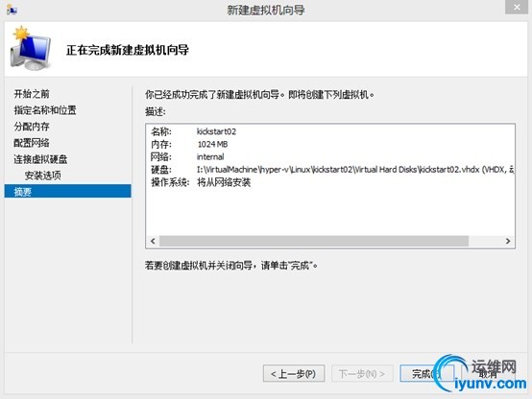
Task: Click the name value kickstart02
Action: tap(216, 131)
